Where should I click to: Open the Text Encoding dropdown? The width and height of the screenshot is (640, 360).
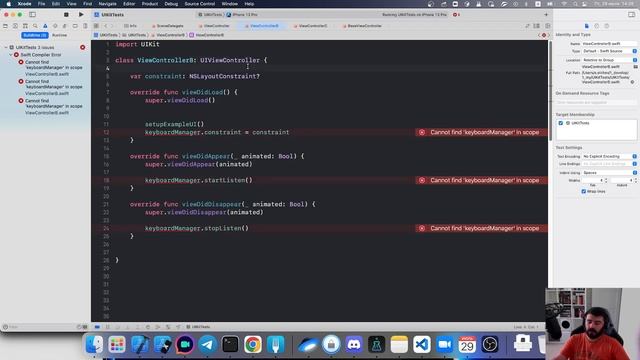click(609, 156)
